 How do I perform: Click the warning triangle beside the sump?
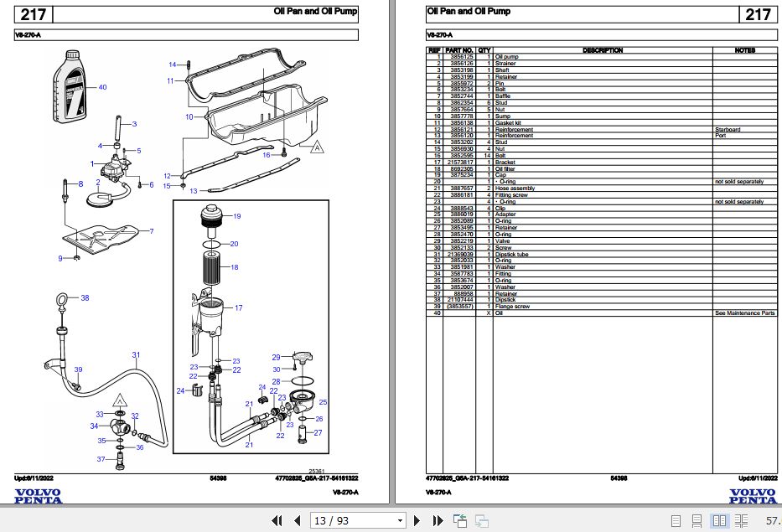(317, 147)
